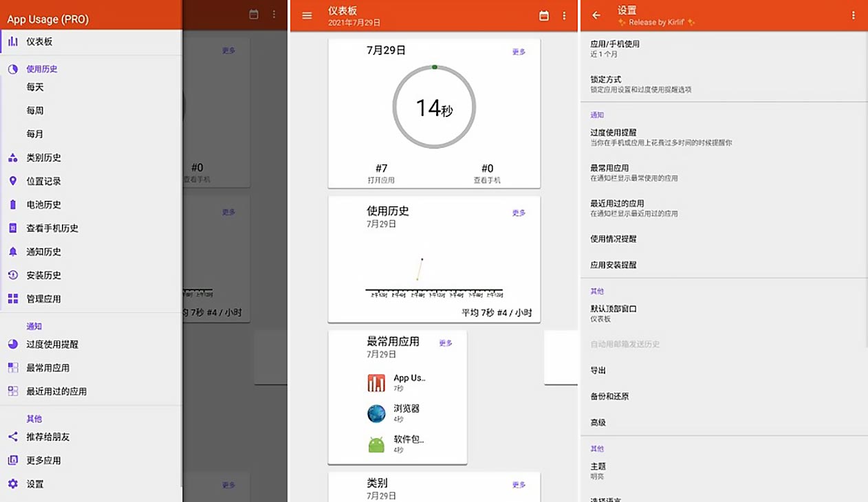The height and width of the screenshot is (502, 868).
Task: Tap the App Usage app icon in most-used list
Action: click(376, 382)
